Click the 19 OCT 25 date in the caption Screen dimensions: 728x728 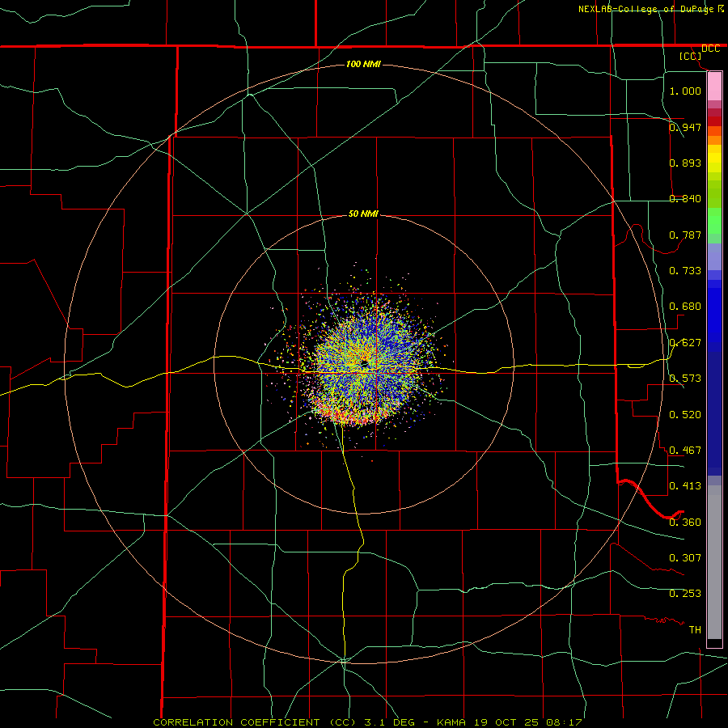505,722
